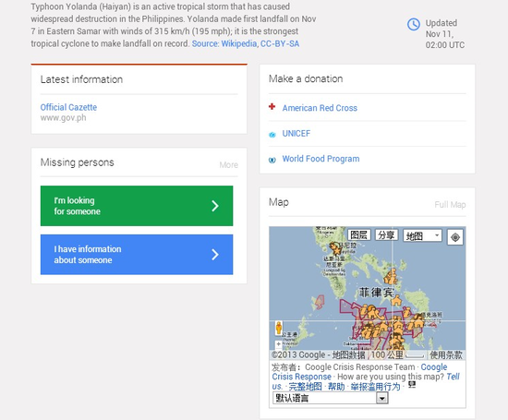Open the Full Map link
Viewport: 508px width, 420px height.
[450, 205]
